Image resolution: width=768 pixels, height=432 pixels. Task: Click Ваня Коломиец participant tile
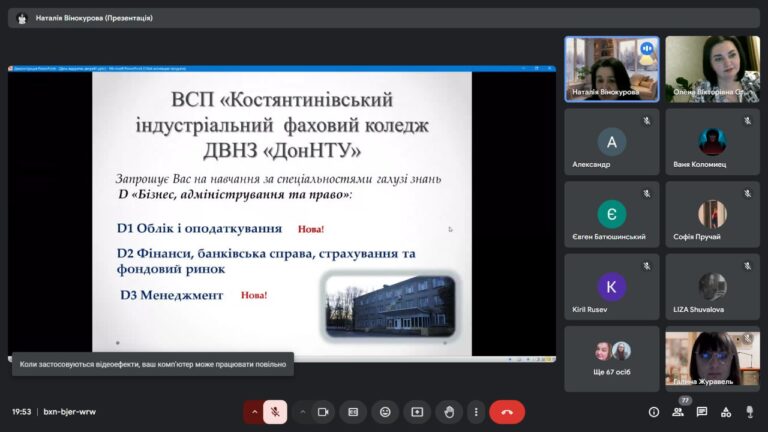713,142
